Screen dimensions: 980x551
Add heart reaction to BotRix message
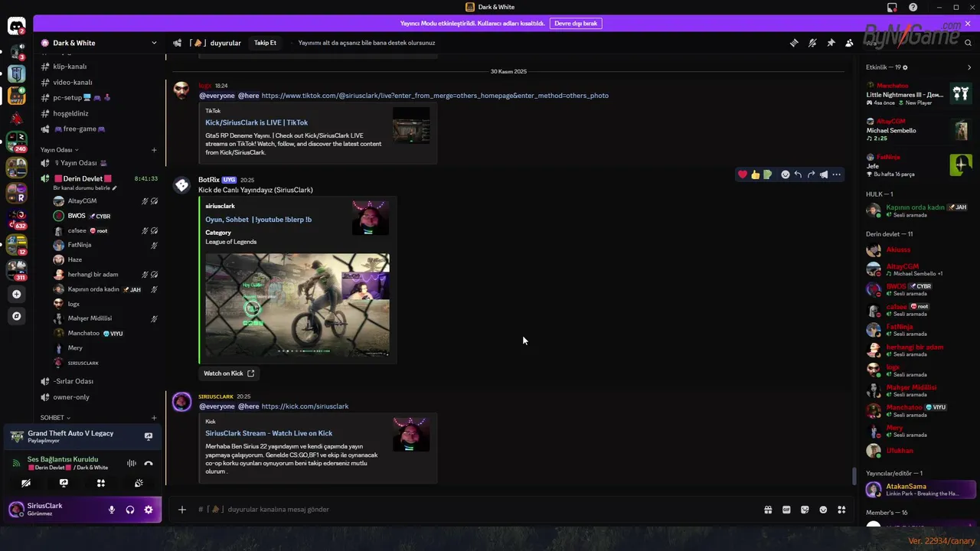pyautogui.click(x=742, y=174)
